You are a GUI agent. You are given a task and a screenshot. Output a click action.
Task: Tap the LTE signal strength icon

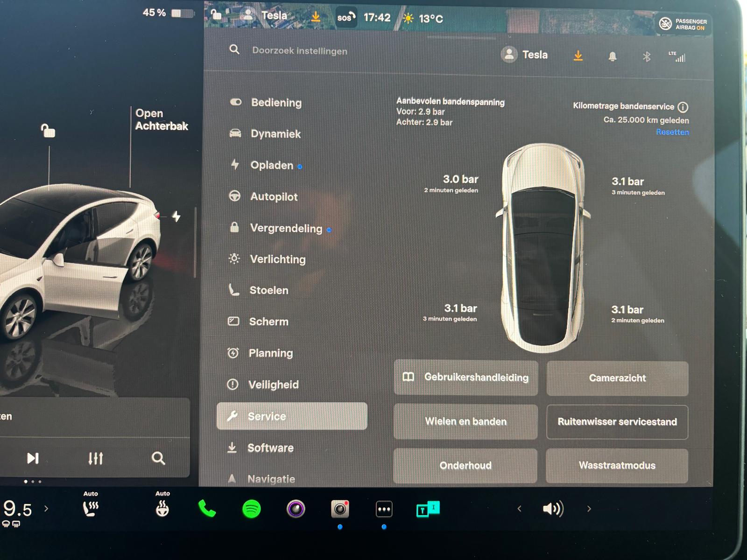point(677,56)
